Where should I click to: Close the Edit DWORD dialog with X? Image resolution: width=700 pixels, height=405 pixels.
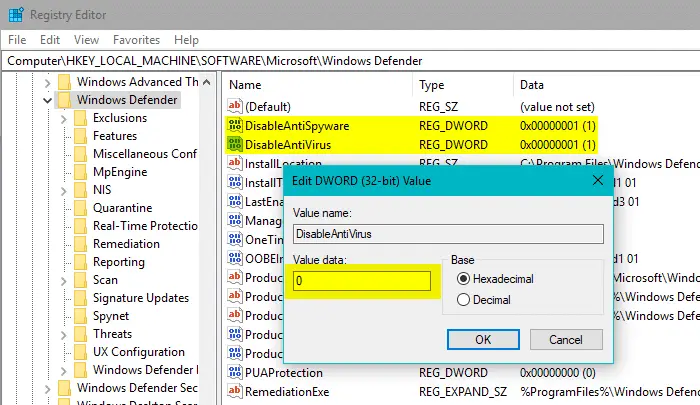click(x=598, y=180)
